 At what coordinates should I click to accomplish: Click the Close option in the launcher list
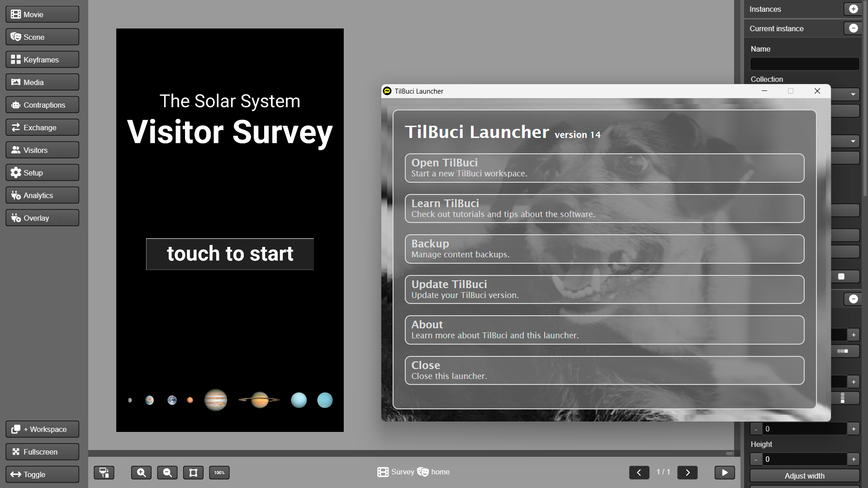click(604, 370)
